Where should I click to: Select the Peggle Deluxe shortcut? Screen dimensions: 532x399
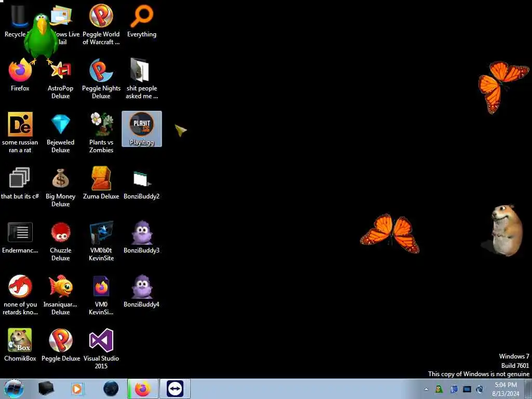click(x=60, y=344)
